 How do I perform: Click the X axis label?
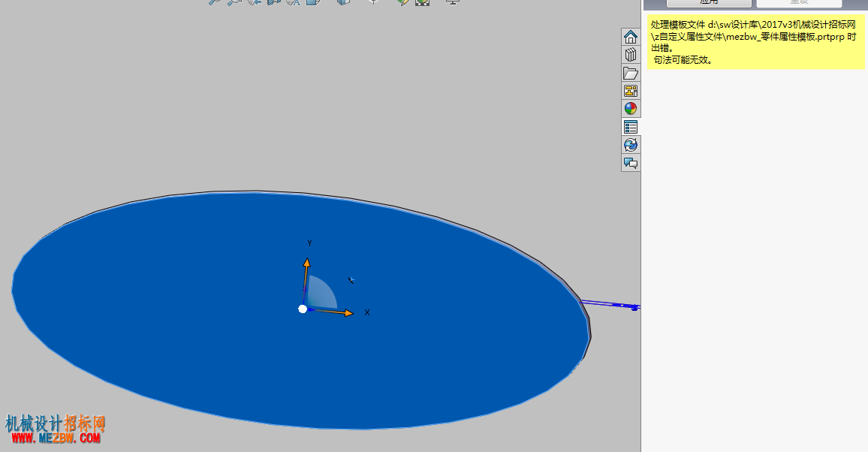367,312
